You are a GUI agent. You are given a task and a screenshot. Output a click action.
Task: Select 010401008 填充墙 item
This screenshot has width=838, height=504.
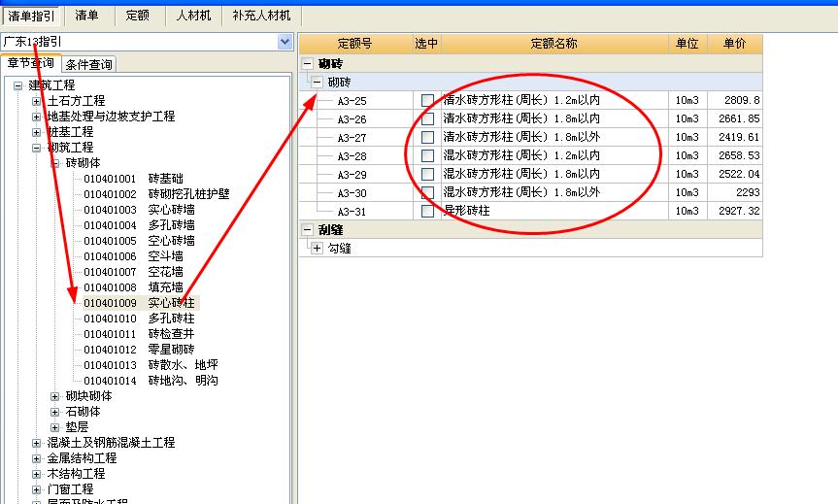[133, 287]
